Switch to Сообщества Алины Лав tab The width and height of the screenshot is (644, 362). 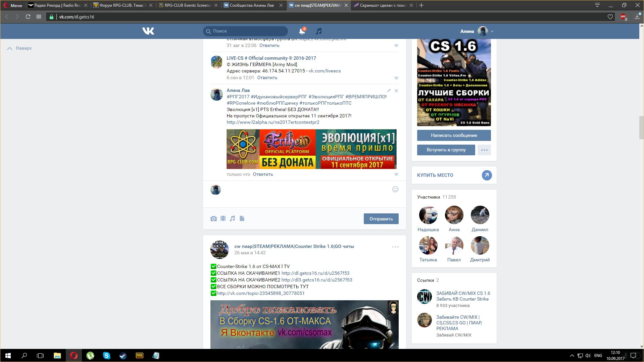click(x=253, y=5)
